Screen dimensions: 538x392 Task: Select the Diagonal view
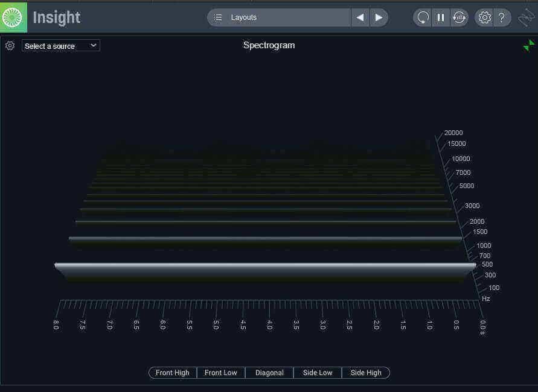[269, 373]
